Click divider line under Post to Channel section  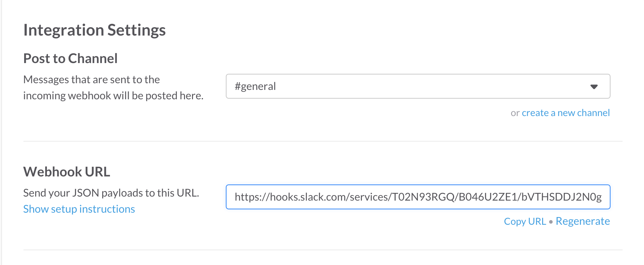322,141
